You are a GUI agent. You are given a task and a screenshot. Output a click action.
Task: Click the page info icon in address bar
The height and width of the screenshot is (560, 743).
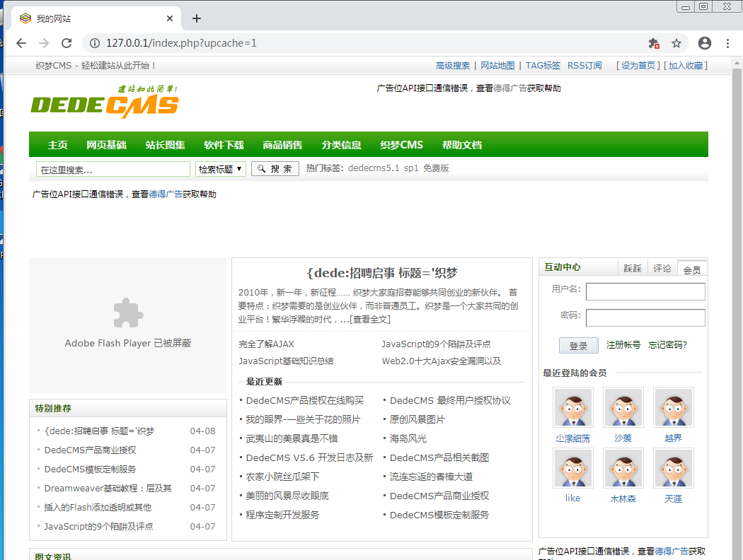click(94, 42)
